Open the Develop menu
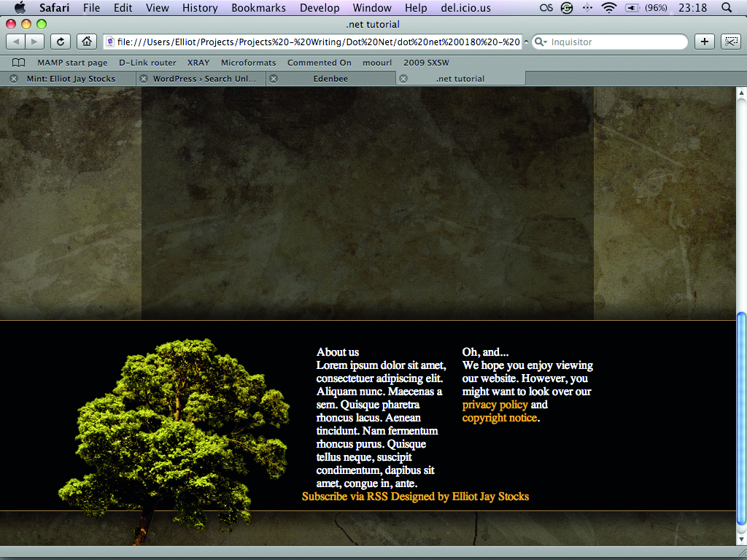The width and height of the screenshot is (747, 560). [320, 7]
